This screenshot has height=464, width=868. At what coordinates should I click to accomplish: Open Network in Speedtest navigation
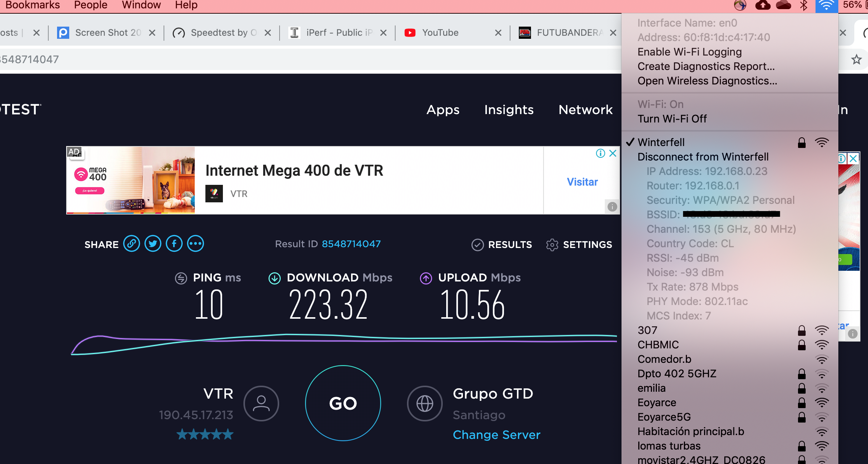pyautogui.click(x=585, y=110)
